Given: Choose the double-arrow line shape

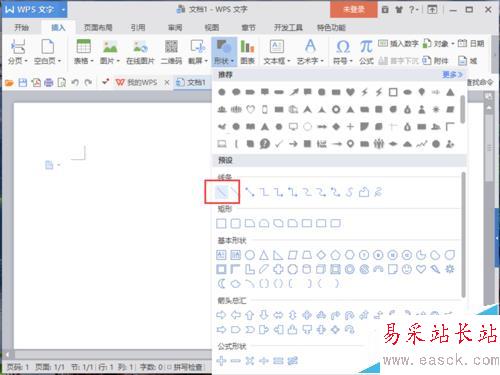Looking at the screenshot, I should pos(249,192).
